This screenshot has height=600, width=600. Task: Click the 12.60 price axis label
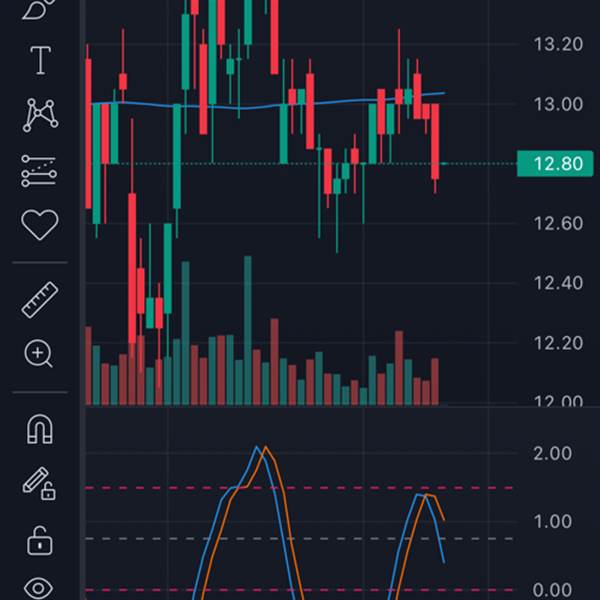(558, 223)
